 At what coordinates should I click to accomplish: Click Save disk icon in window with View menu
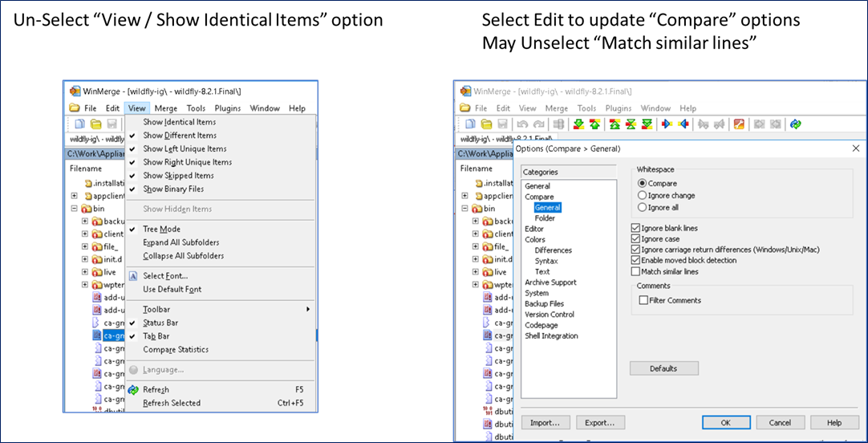112,124
